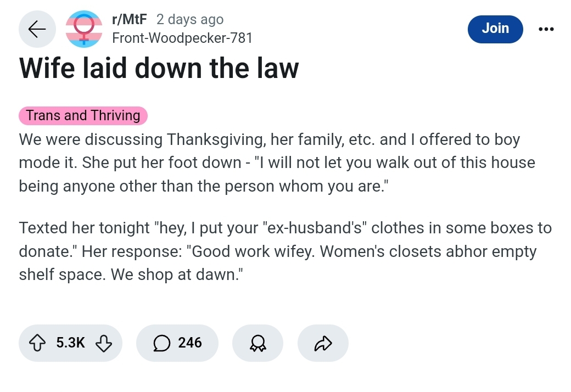Viewport: 571px width, 392px height.
Task: Go back using the left arrow
Action: 37,29
